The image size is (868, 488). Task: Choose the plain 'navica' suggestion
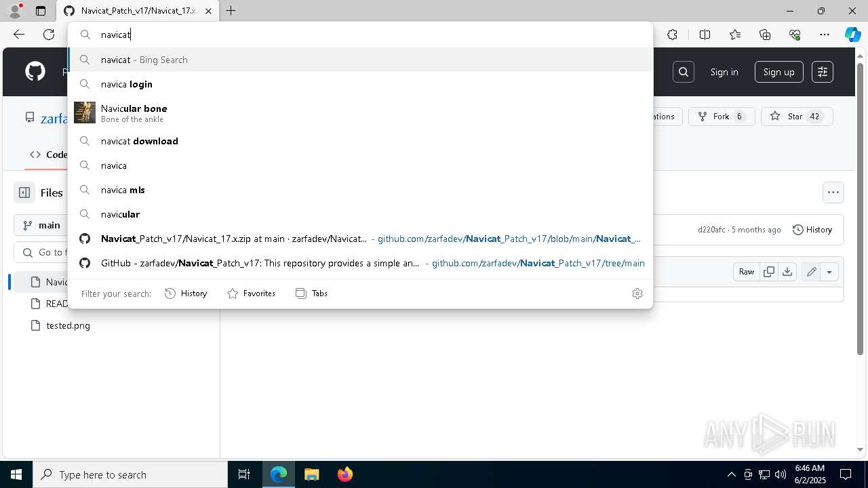click(x=360, y=165)
